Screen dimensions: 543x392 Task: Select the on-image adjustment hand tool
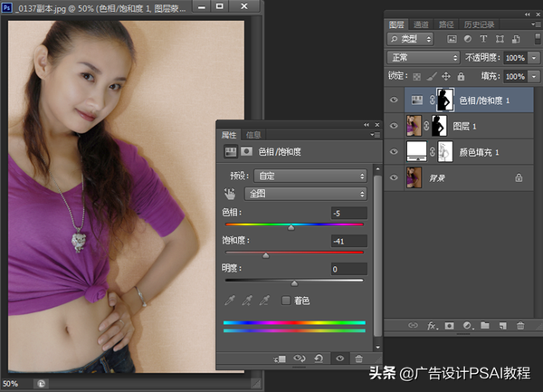pos(230,193)
